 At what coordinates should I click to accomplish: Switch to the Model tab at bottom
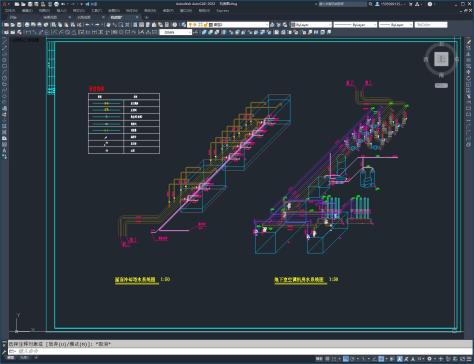(11, 358)
